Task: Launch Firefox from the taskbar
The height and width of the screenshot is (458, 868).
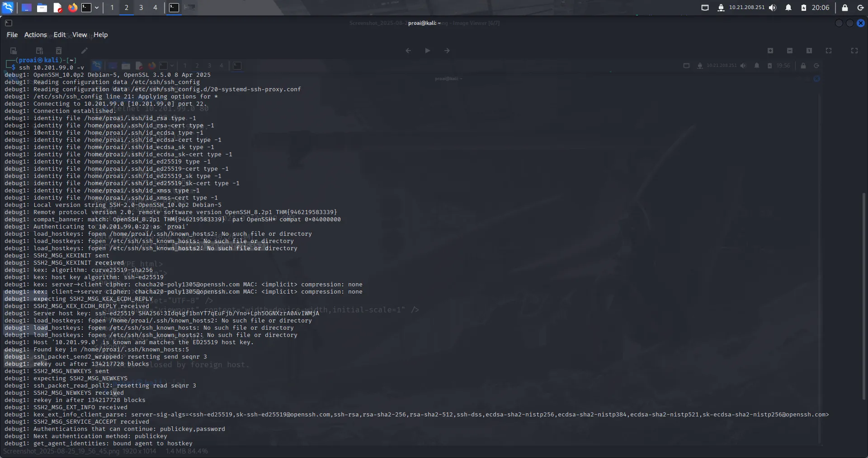Action: [x=72, y=8]
